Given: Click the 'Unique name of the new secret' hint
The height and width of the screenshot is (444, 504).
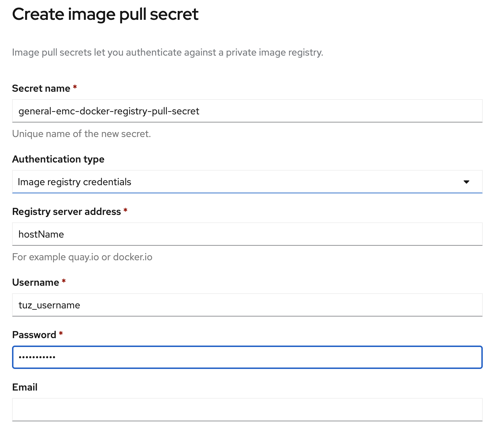Looking at the screenshot, I should 81,134.
